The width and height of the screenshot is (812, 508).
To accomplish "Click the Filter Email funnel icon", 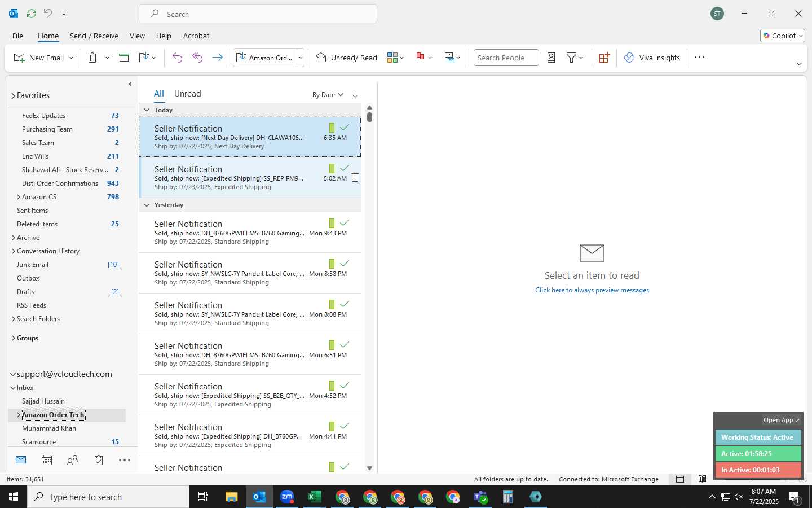I will pyautogui.click(x=571, y=58).
